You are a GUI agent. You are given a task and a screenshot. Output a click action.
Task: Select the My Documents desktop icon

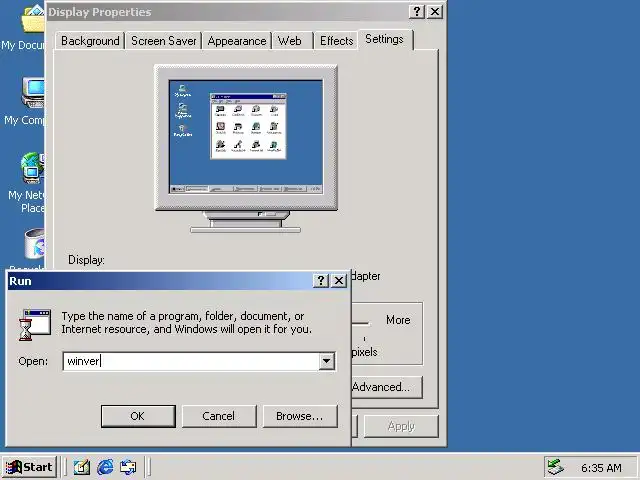(25, 29)
